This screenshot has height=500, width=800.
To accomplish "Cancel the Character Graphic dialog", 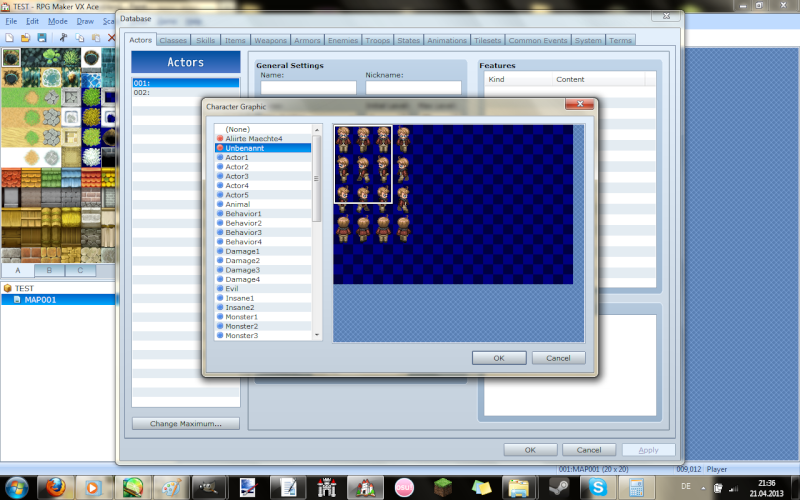I will [x=558, y=358].
